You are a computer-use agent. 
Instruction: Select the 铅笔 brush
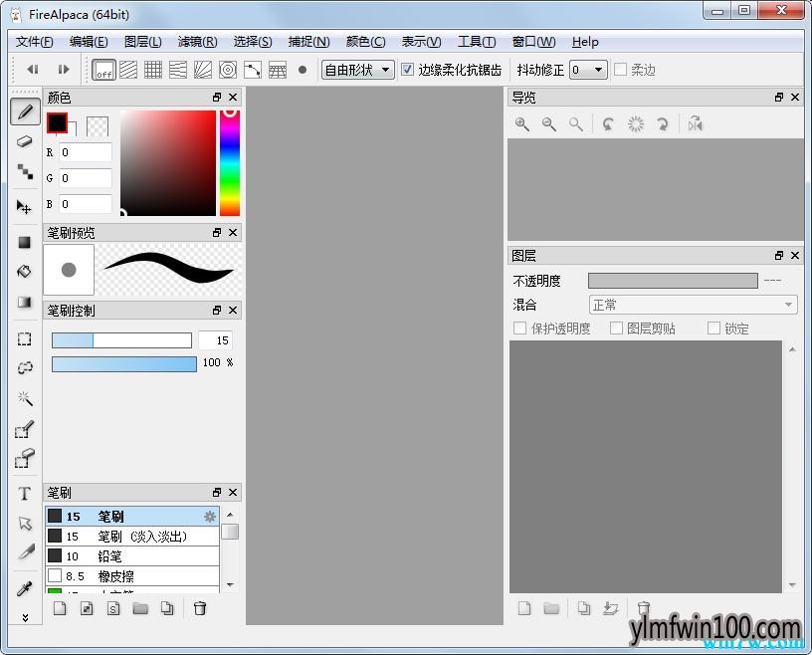[132, 556]
